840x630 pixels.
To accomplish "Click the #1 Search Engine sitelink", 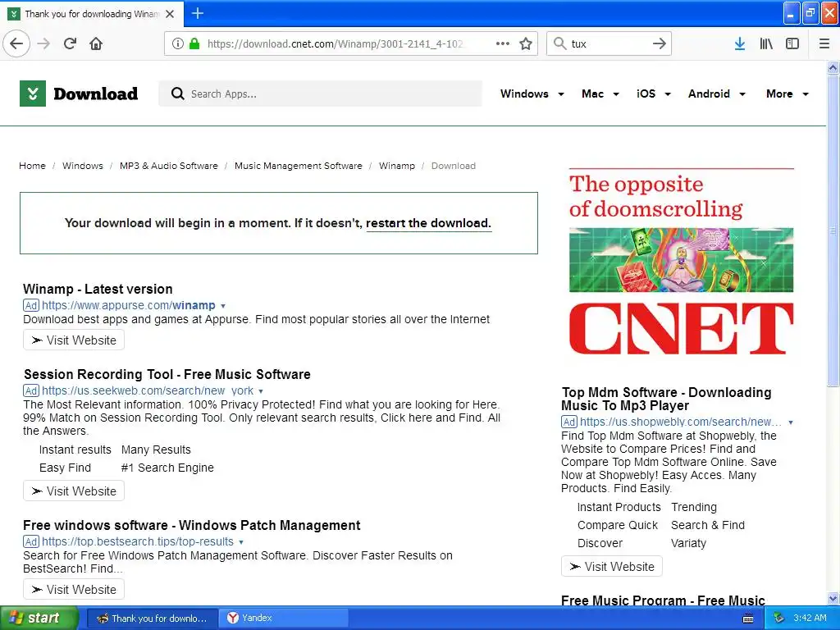I will pyautogui.click(x=167, y=468).
